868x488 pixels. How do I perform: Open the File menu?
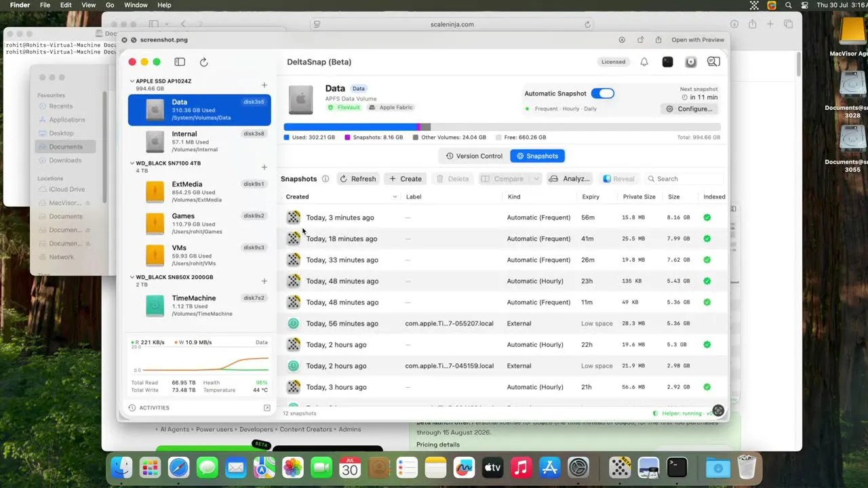pyautogui.click(x=45, y=5)
